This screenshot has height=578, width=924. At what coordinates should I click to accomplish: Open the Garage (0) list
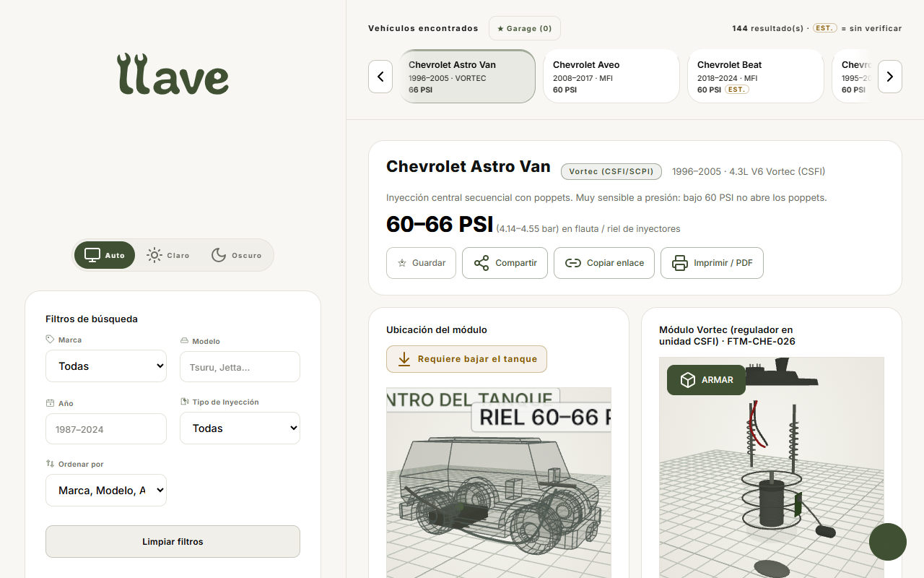pyautogui.click(x=525, y=28)
